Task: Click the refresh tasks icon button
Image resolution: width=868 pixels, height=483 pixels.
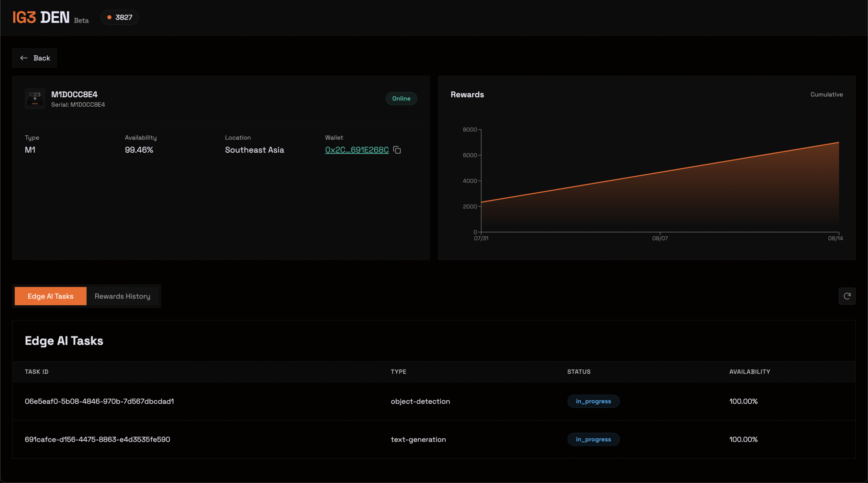Action: coord(847,296)
